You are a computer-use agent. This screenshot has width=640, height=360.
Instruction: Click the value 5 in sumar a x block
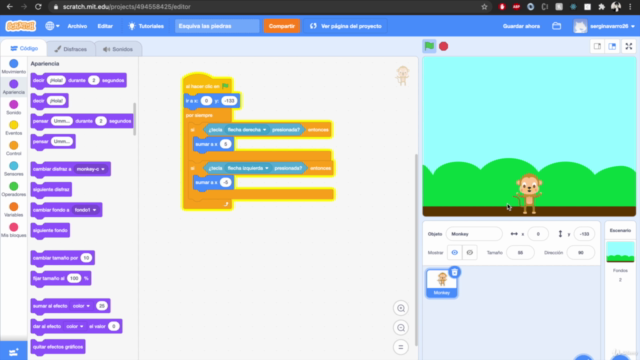(225, 144)
